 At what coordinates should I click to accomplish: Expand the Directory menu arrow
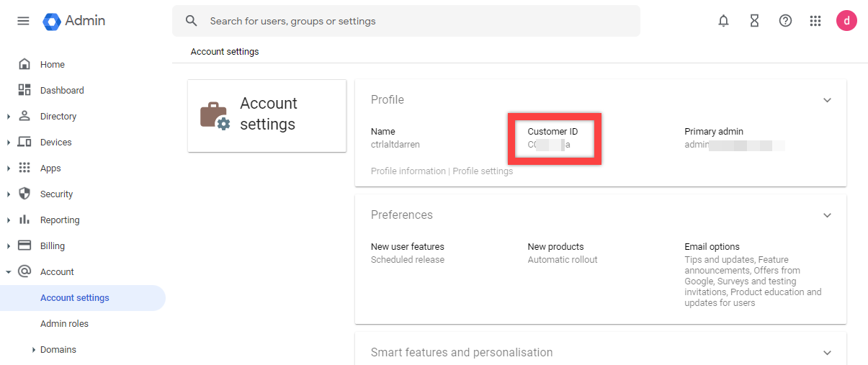pyautogui.click(x=8, y=117)
